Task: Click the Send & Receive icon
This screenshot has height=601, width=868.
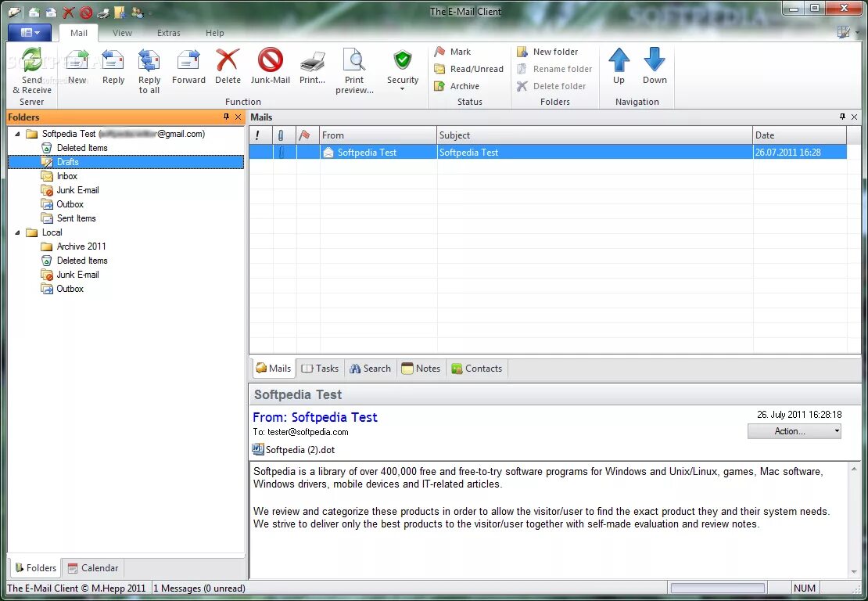Action: click(x=31, y=71)
